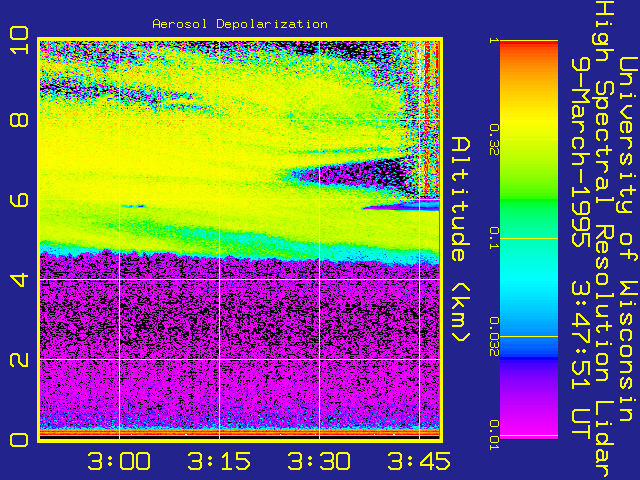Click the '0.032' colorbar tick label
The image size is (640, 480).
[493, 336]
